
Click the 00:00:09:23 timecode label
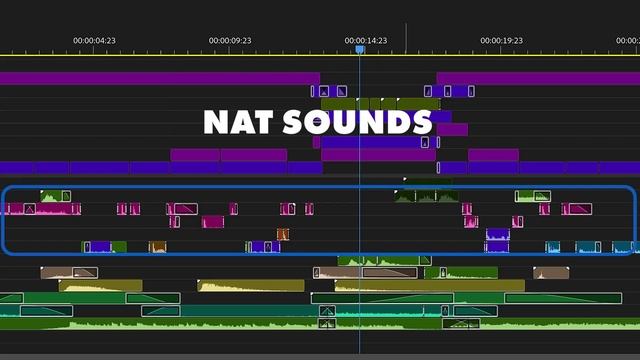click(230, 40)
